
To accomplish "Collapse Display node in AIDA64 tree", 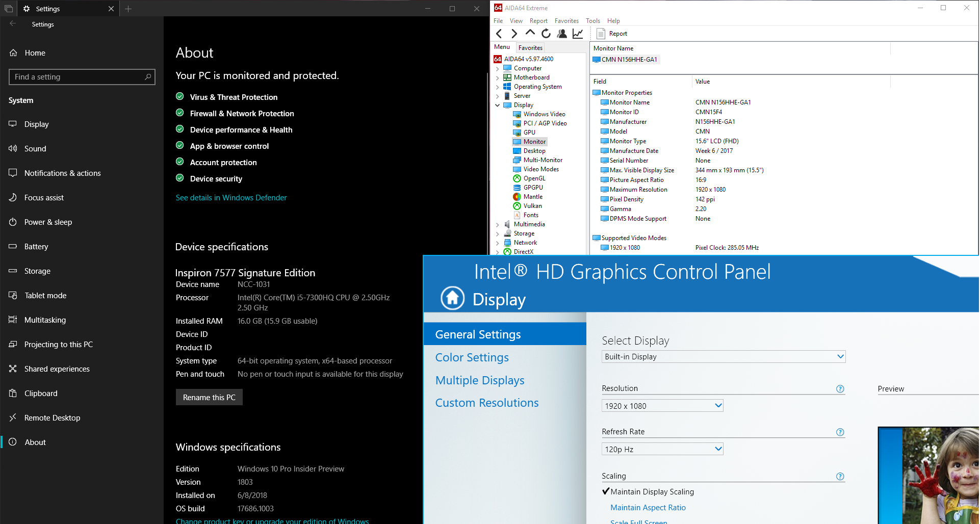I will (498, 105).
